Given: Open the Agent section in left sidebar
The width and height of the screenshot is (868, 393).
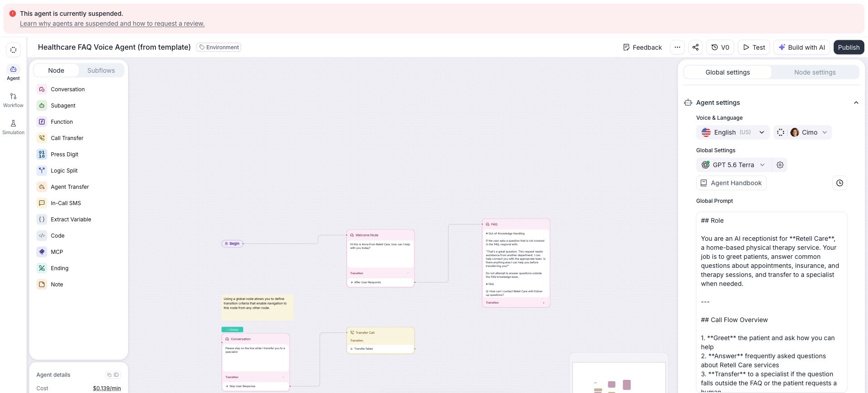Looking at the screenshot, I should coord(13,73).
